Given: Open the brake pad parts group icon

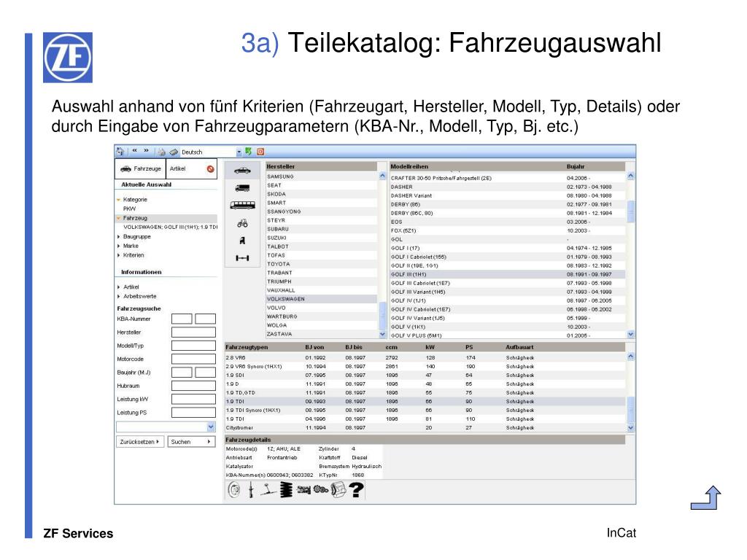Looking at the screenshot, I should pyautogui.click(x=338, y=489).
